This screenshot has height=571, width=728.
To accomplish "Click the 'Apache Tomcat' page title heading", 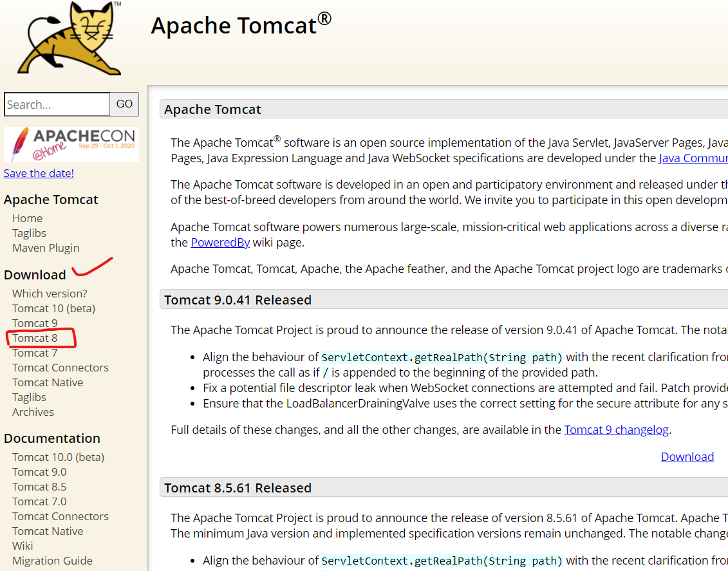I will [x=241, y=24].
